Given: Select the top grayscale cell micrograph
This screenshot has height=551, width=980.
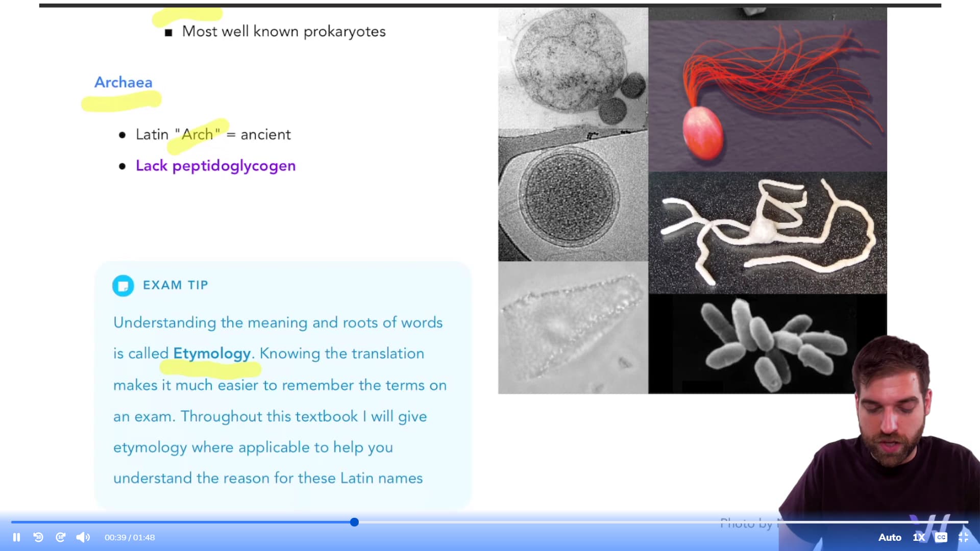Looking at the screenshot, I should [x=573, y=68].
